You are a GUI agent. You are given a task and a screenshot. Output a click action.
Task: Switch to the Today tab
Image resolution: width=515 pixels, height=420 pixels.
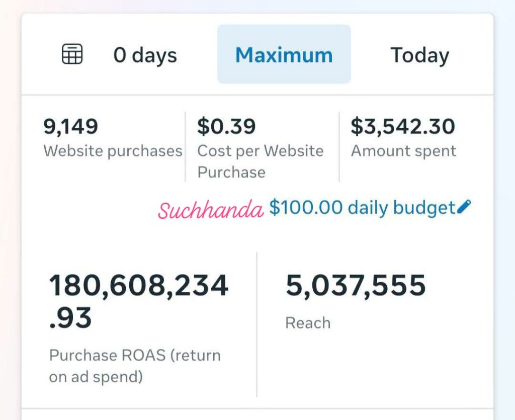coord(420,55)
